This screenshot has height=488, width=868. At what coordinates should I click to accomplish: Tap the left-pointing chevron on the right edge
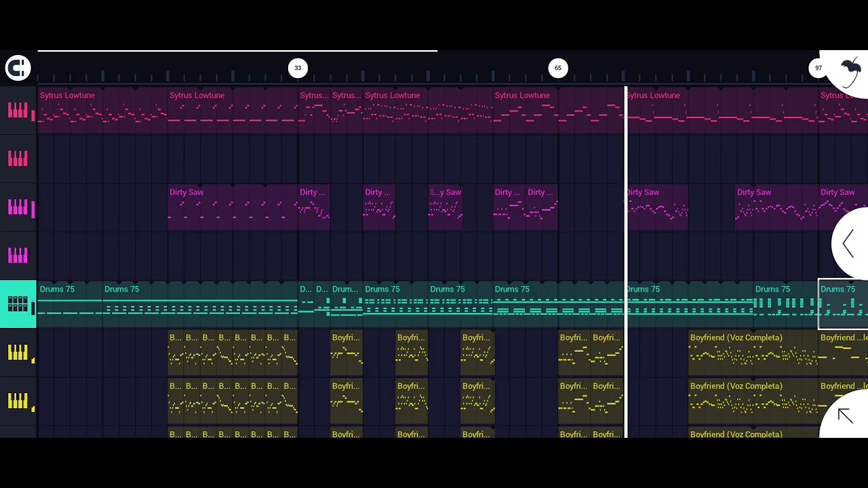[848, 243]
